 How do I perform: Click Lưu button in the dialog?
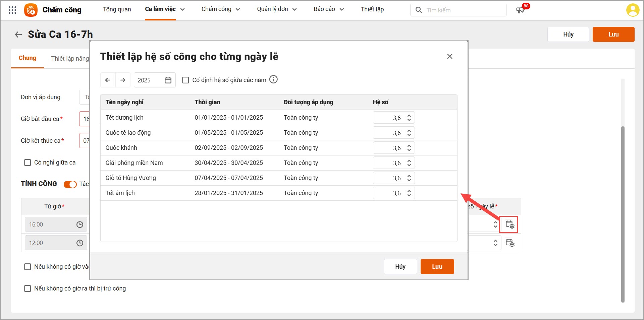(x=437, y=267)
